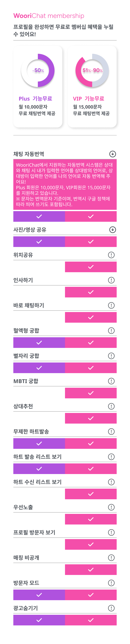View info about 무제한 하트발송

[x=111, y=432]
